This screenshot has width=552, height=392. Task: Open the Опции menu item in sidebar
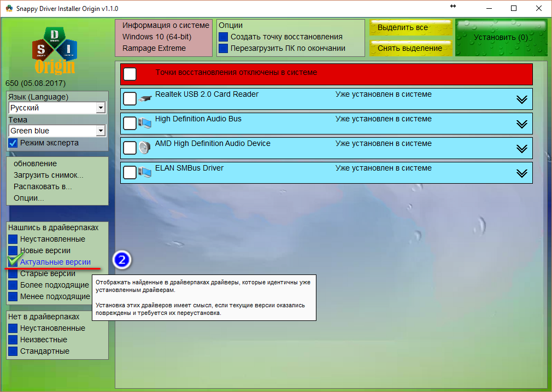29,198
